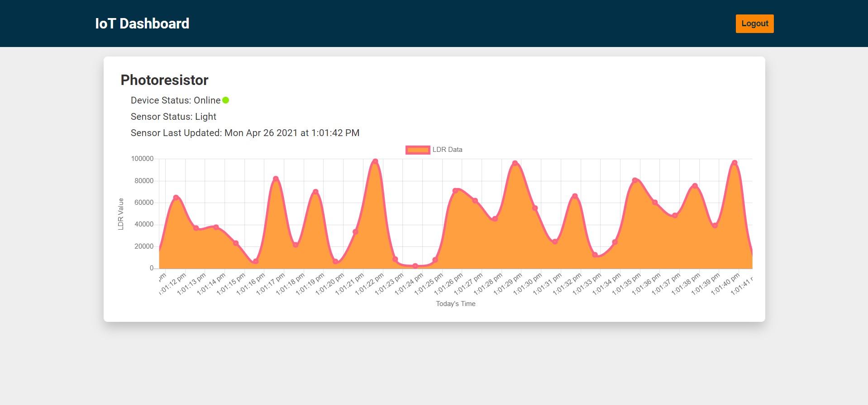
Task: Click the Logout button
Action: [x=754, y=24]
